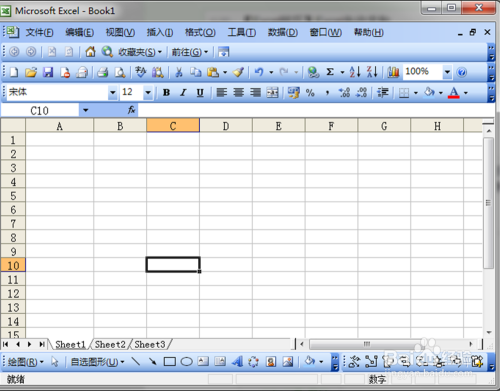Open an existing file with folder icon
The image size is (500, 391).
point(31,72)
